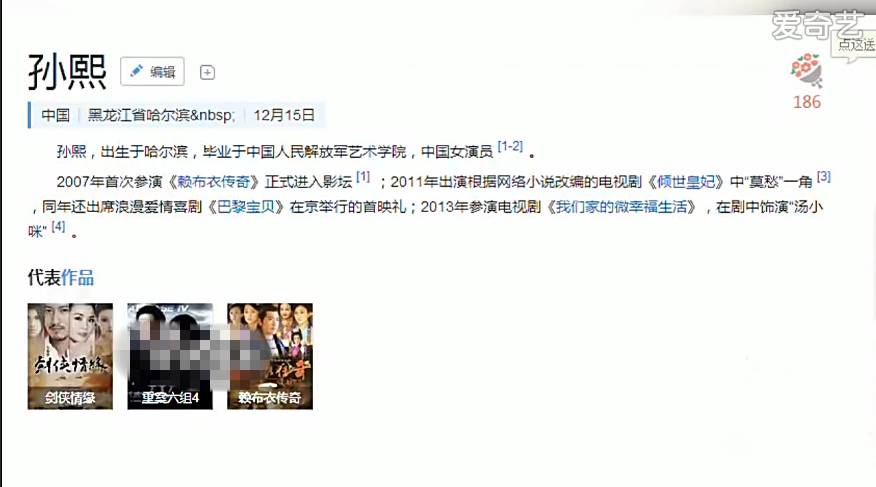The height and width of the screenshot is (487, 876).
Task: Click the plus icon beside 编辑
Action: 207,73
